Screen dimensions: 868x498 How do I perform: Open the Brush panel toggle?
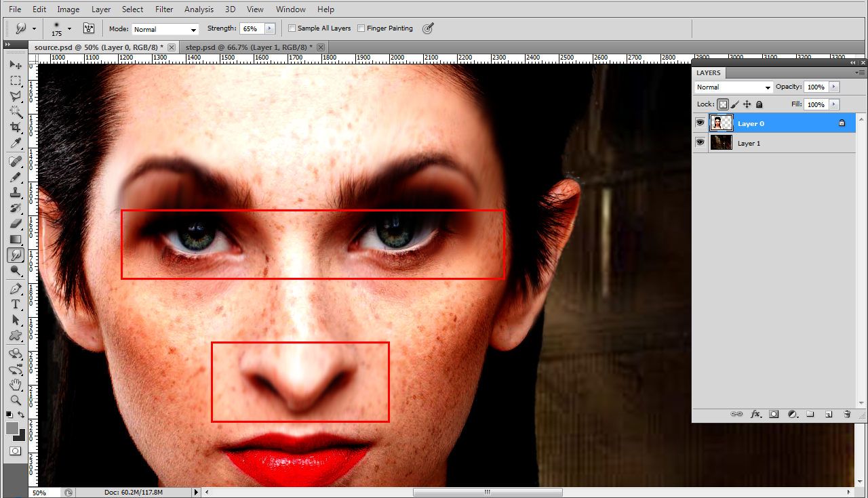[x=88, y=28]
